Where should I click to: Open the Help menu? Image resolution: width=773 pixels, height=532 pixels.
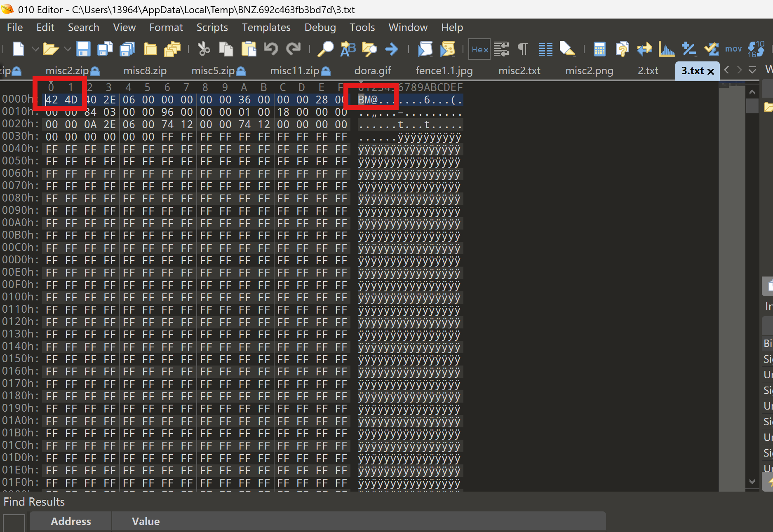[x=452, y=28]
